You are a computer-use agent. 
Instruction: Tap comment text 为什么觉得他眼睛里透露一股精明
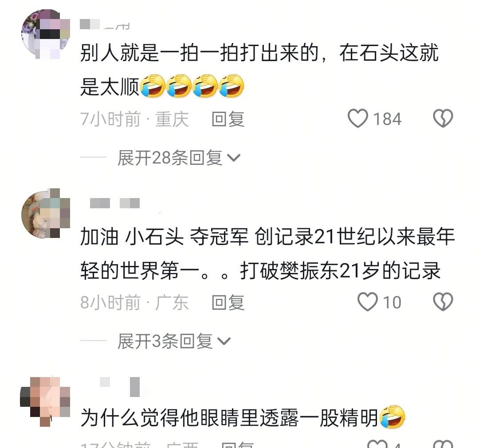tap(229, 417)
